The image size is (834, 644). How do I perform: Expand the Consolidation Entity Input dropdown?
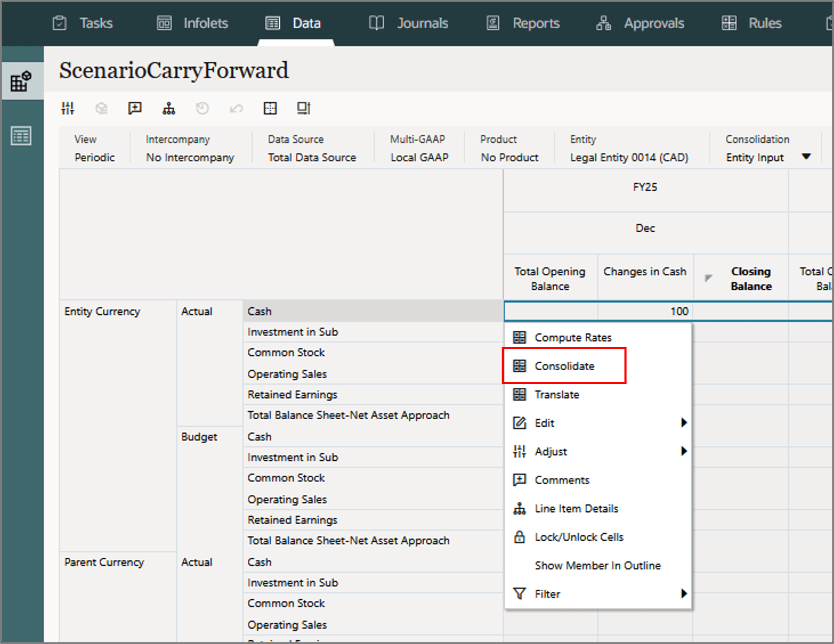click(x=806, y=157)
